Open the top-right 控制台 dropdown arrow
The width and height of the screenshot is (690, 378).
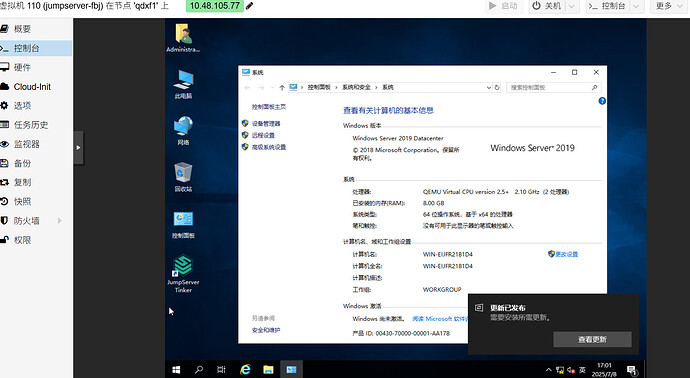point(636,6)
